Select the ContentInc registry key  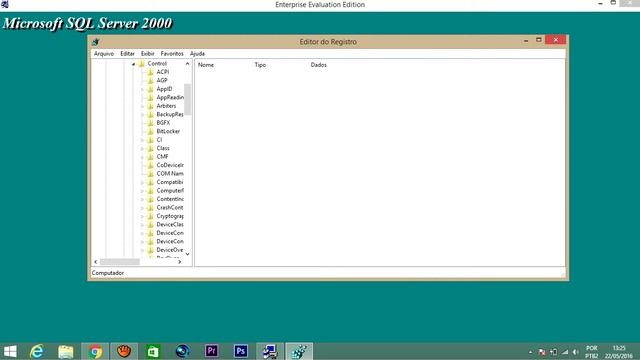click(170, 199)
